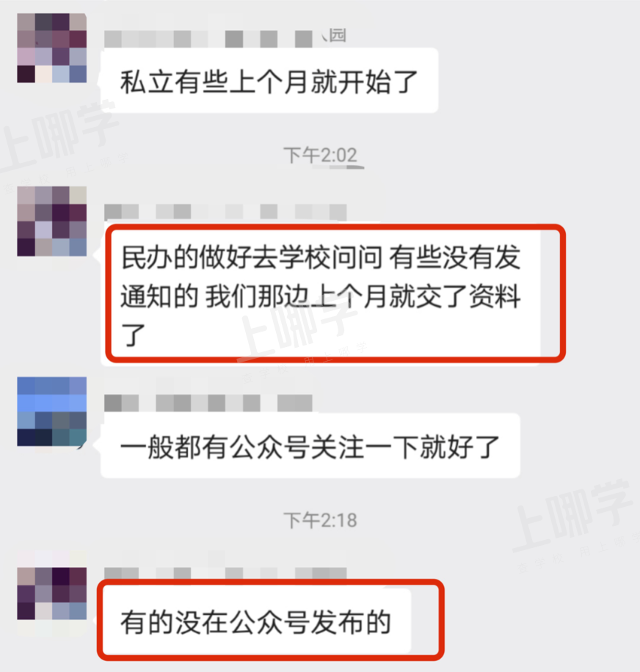
Task: Click the blurred sender name above the 民办的 message
Action: coord(225,212)
